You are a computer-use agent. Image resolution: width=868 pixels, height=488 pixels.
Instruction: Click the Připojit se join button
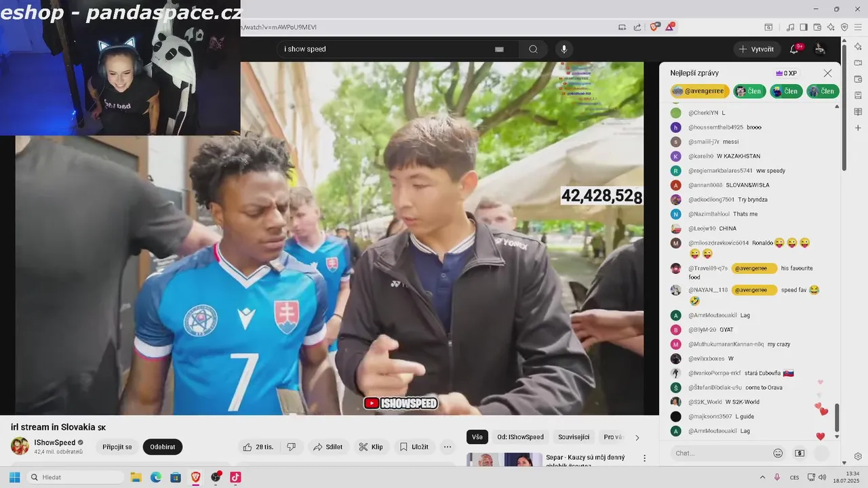tap(117, 447)
